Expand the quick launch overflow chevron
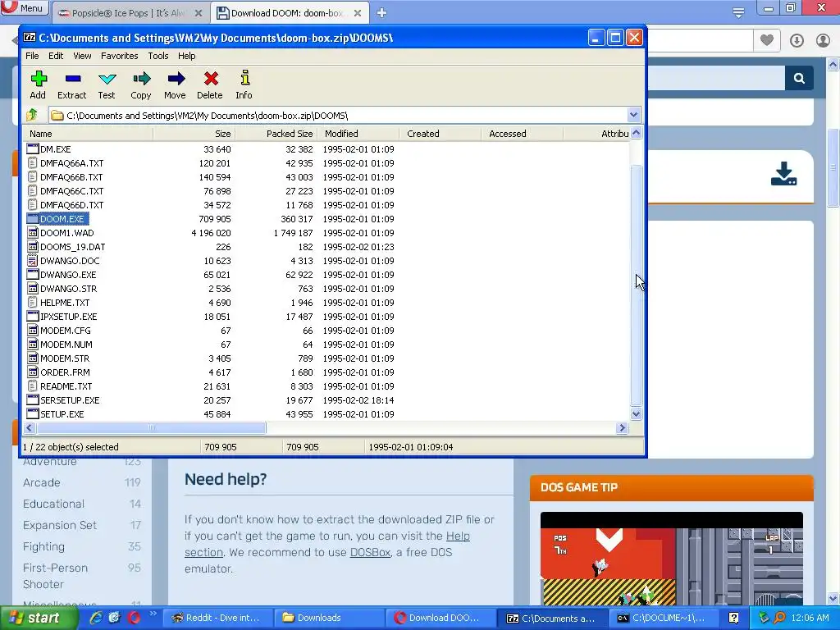840x630 pixels. tap(153, 614)
